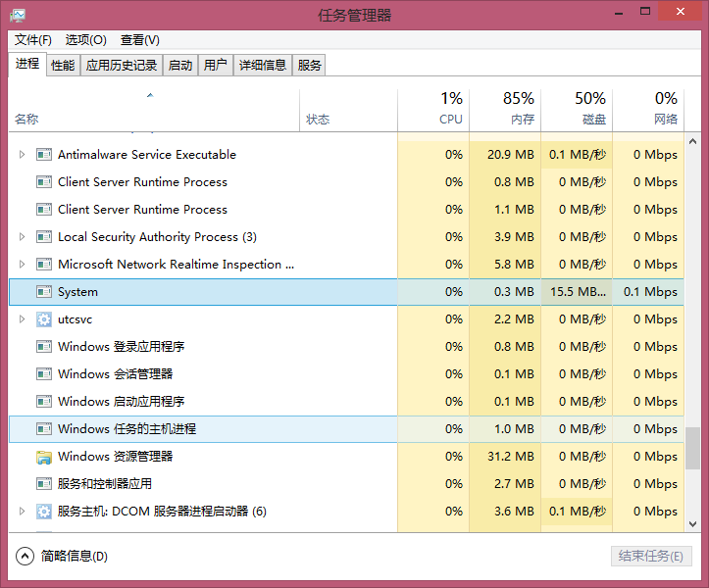This screenshot has height=588, width=709.
Task: Select the System process name
Action: pyautogui.click(x=77, y=292)
